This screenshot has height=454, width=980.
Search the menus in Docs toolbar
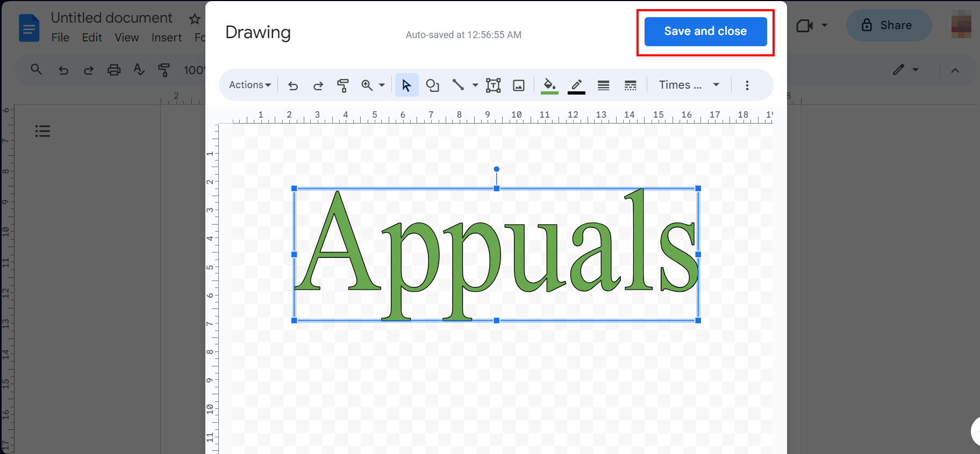(x=37, y=70)
